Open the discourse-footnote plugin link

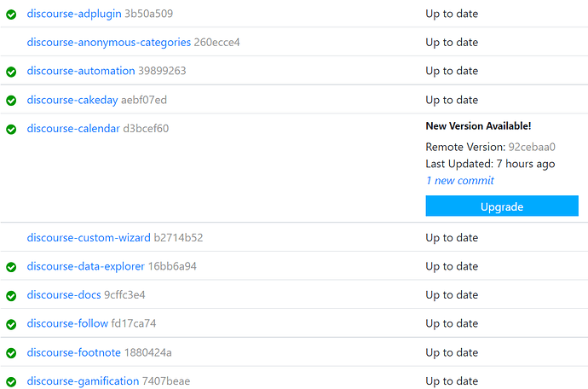(73, 352)
